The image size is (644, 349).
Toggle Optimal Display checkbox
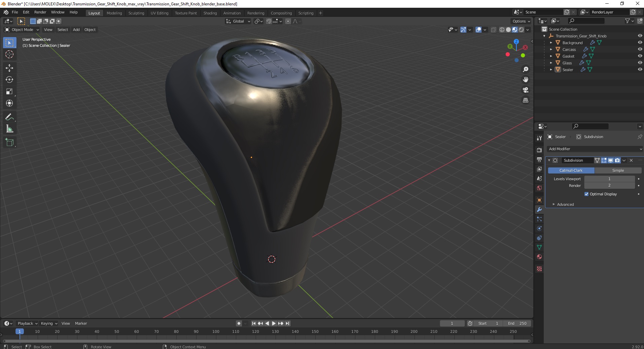tap(586, 194)
